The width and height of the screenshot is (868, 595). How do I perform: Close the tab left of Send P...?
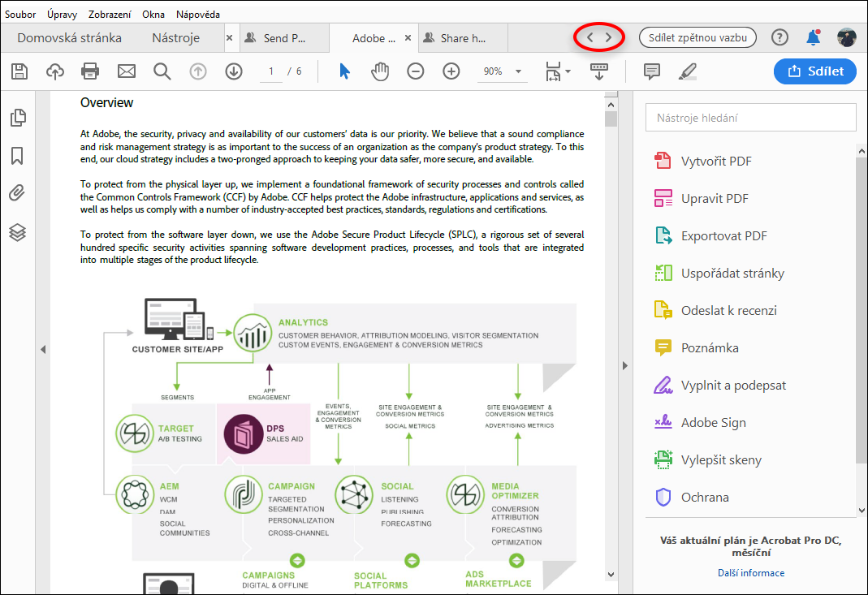[229, 37]
